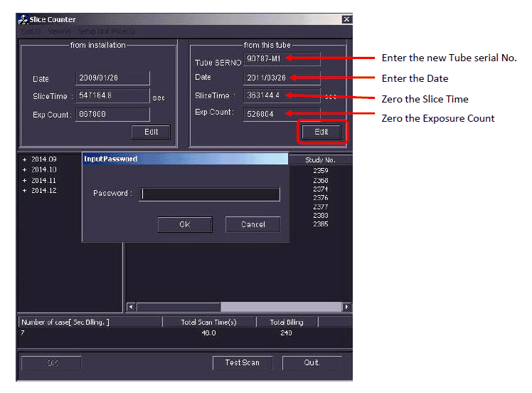The width and height of the screenshot is (532, 393).
Task: Expand the 2014.09 tree node
Action: click(x=24, y=160)
